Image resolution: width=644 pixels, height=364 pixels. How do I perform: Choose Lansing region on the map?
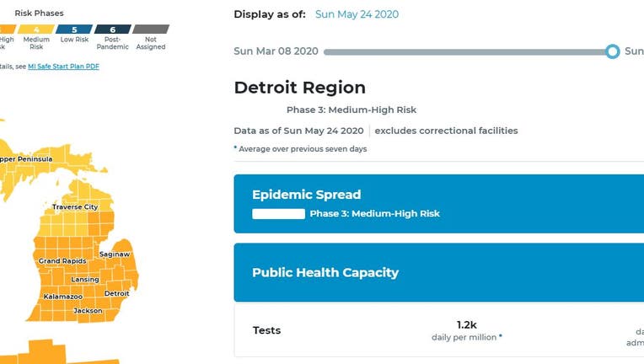pyautogui.click(x=85, y=280)
